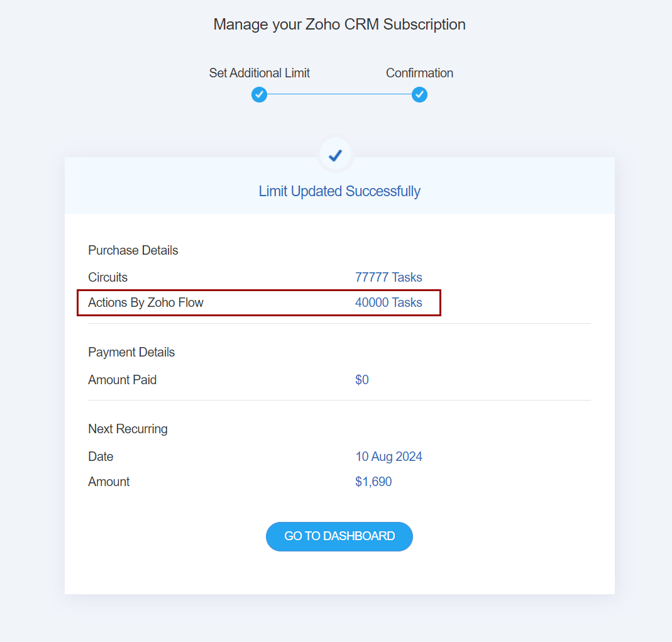Select the Set Additional Limit step label
This screenshot has width=672, height=642.
pos(259,73)
